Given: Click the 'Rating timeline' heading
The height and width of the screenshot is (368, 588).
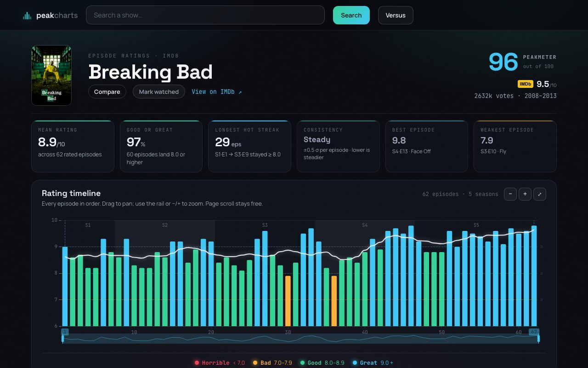Looking at the screenshot, I should click(x=71, y=193).
